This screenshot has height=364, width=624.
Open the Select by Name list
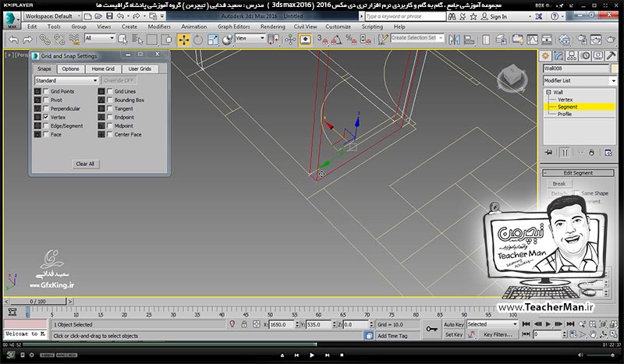pos(137,40)
